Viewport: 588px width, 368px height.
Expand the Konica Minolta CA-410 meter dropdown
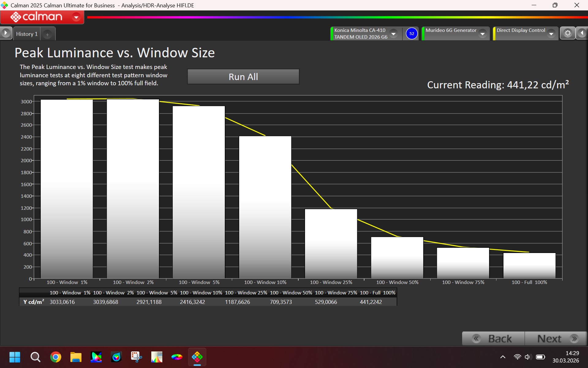[394, 34]
